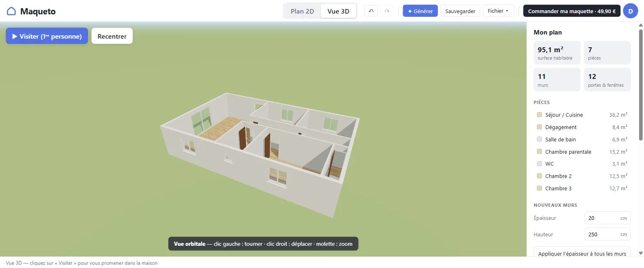The width and height of the screenshot is (644, 268).
Task: Click the 12 portes & fenêtres card
Action: [607, 79]
